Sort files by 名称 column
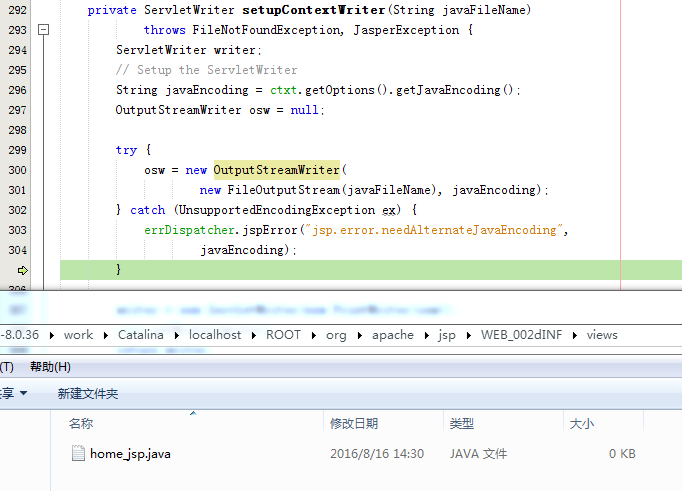The image size is (682, 491). 81,424
